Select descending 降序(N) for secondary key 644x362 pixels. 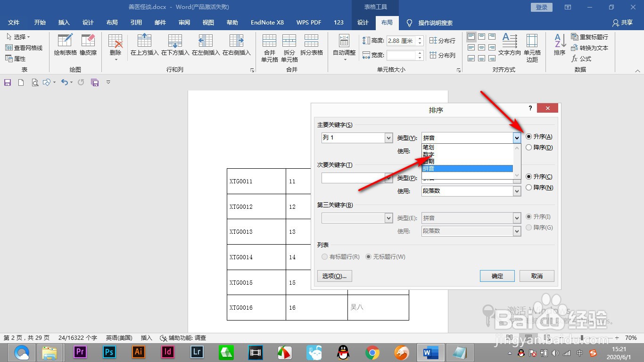click(x=539, y=188)
